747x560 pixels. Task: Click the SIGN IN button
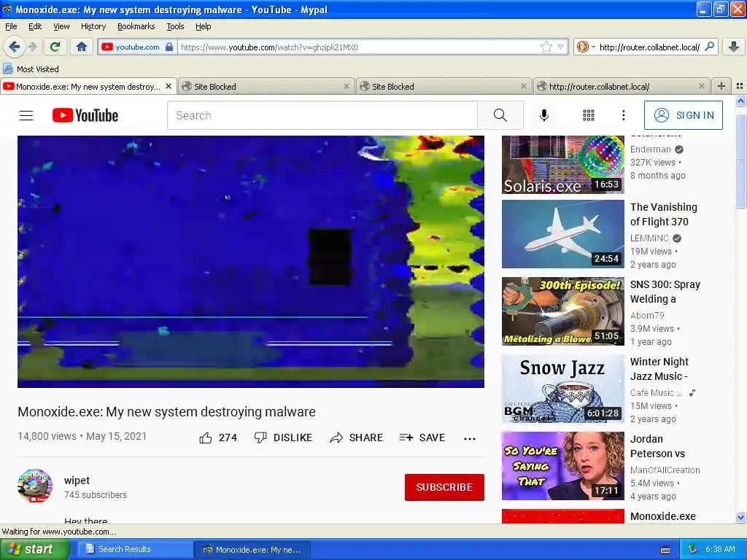click(683, 115)
